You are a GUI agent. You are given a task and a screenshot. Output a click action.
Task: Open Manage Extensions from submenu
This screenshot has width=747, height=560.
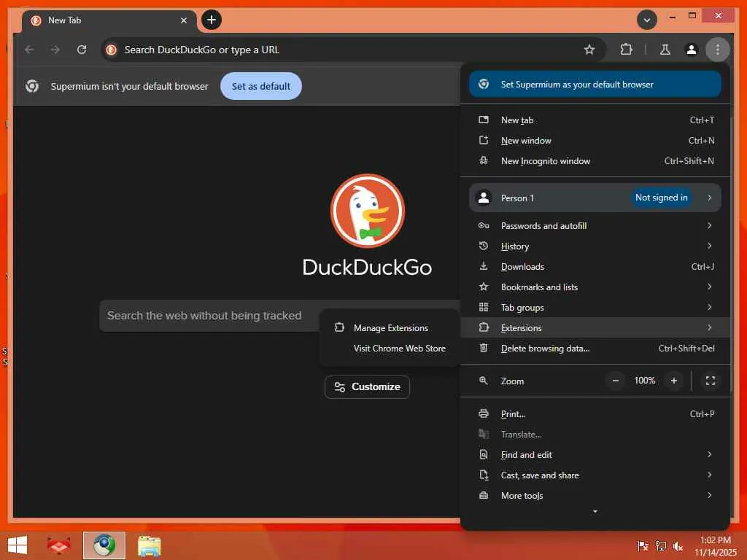coord(390,327)
